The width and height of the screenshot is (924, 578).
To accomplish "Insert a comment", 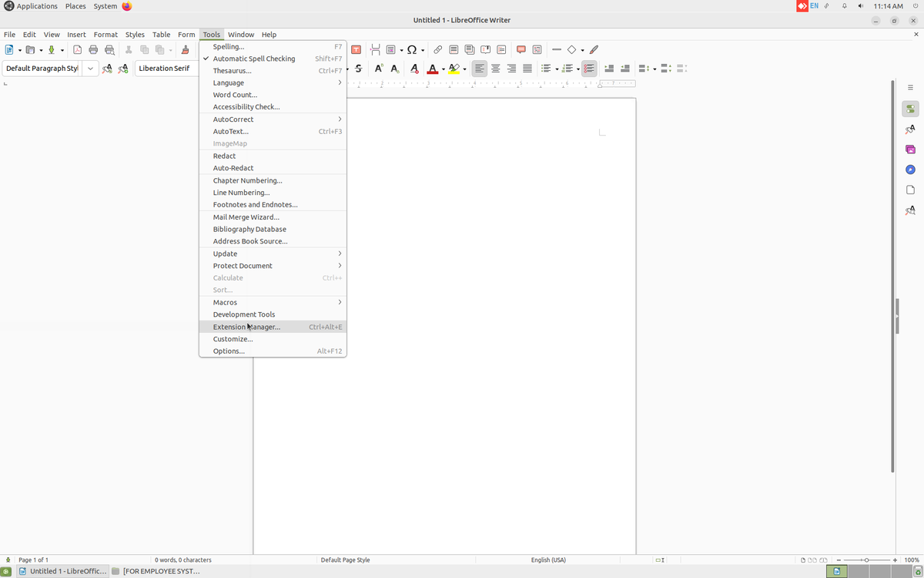I will coord(521,49).
